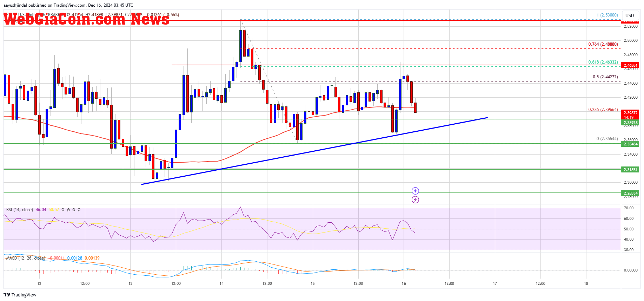Click the Fib 0 (2.35544) label
Screen dimensions: 644x301
tap(607, 139)
